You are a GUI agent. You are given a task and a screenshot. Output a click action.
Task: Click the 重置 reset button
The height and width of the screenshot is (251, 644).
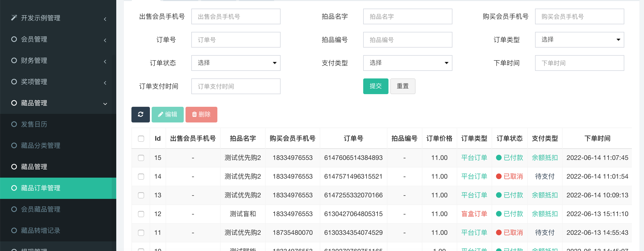pyautogui.click(x=403, y=86)
